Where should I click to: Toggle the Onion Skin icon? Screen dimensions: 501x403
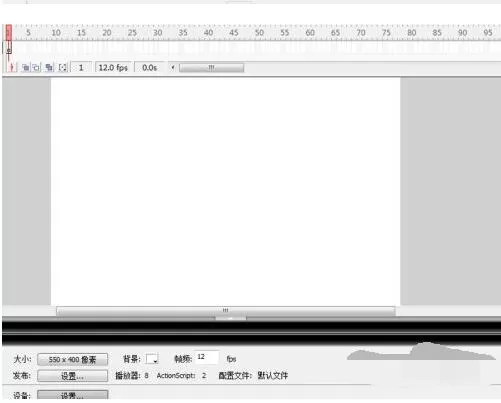pyautogui.click(x=25, y=68)
